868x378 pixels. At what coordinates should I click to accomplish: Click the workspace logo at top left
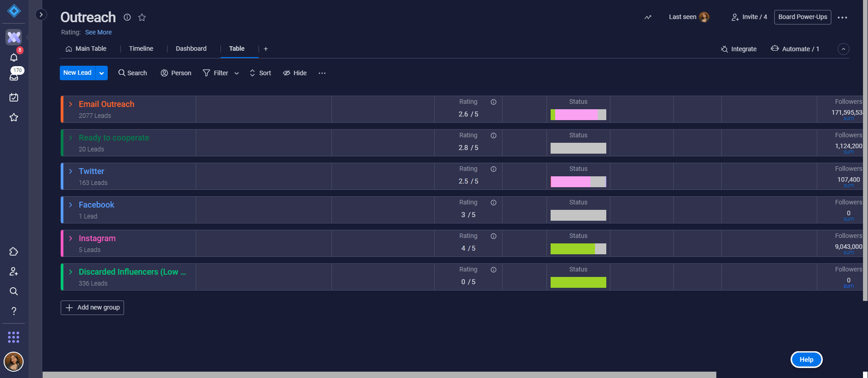coord(14,11)
